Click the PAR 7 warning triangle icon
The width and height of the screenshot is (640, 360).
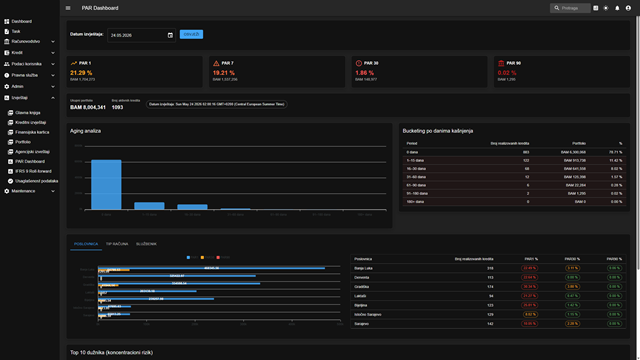click(x=216, y=63)
